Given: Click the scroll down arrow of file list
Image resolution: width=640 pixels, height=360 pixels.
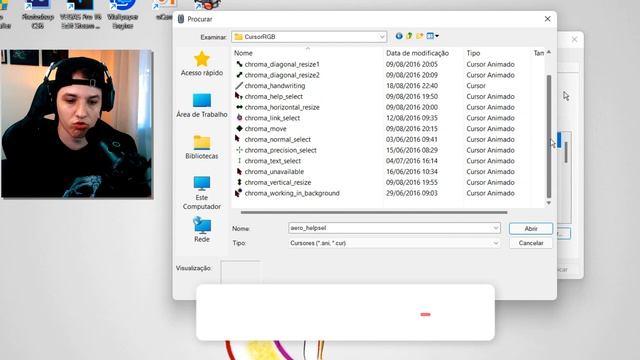Looking at the screenshot, I should pyautogui.click(x=549, y=203).
